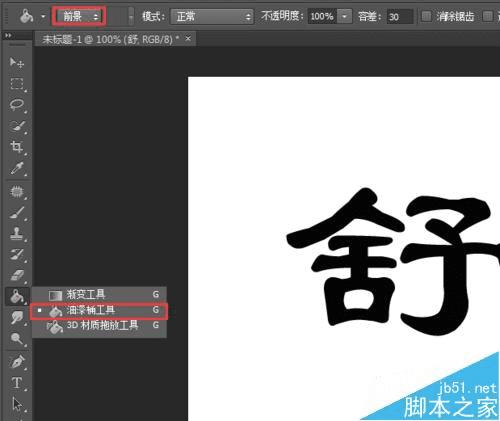Select the Quick Selection tool
This screenshot has width=500, height=421.
pos(17,126)
